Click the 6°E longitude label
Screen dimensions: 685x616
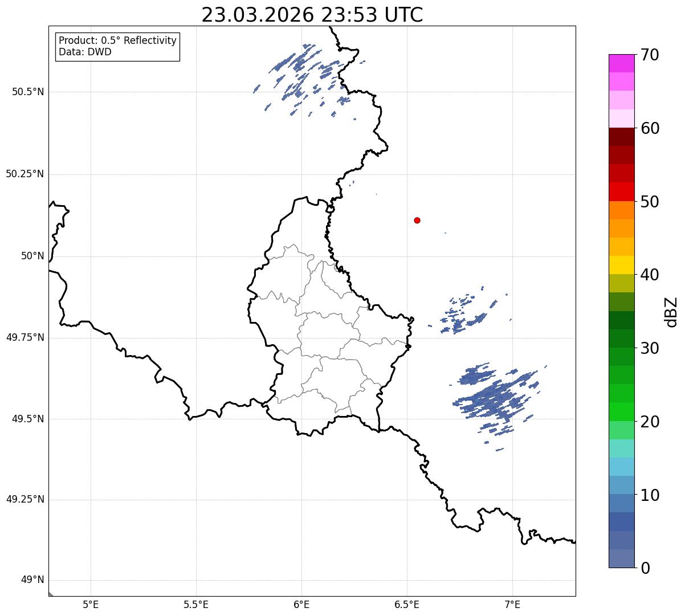pyautogui.click(x=301, y=605)
